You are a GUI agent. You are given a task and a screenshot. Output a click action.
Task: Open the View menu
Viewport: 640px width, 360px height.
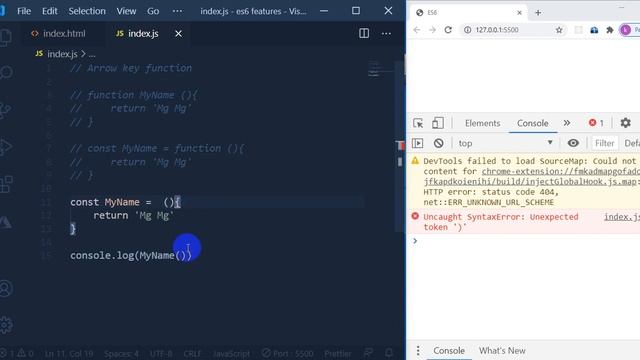(126, 11)
